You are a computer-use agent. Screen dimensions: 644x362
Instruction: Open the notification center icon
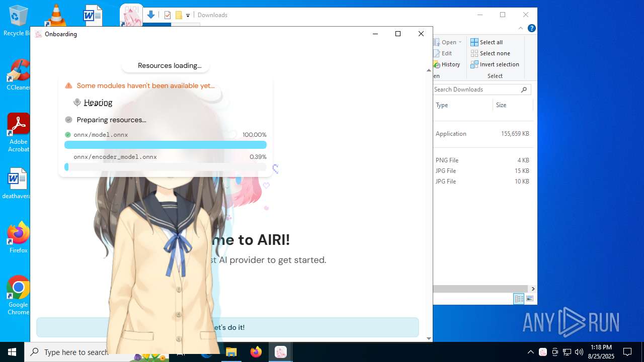pyautogui.click(x=627, y=352)
